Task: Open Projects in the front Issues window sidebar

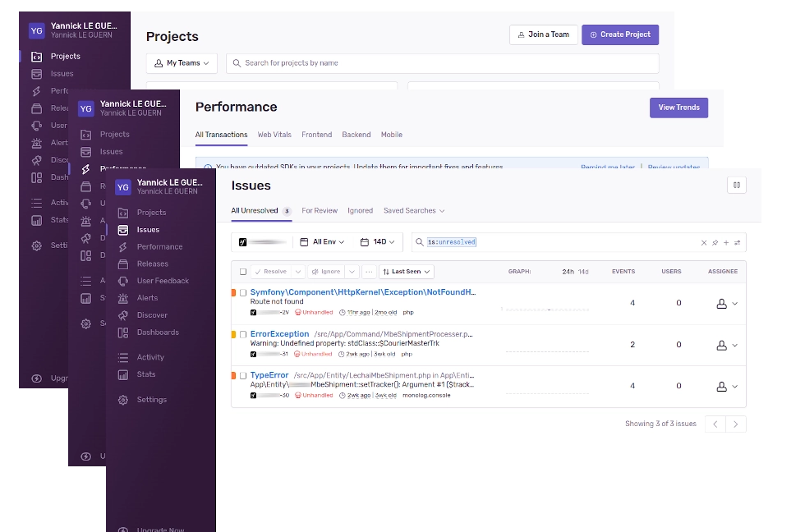Action: tap(151, 213)
